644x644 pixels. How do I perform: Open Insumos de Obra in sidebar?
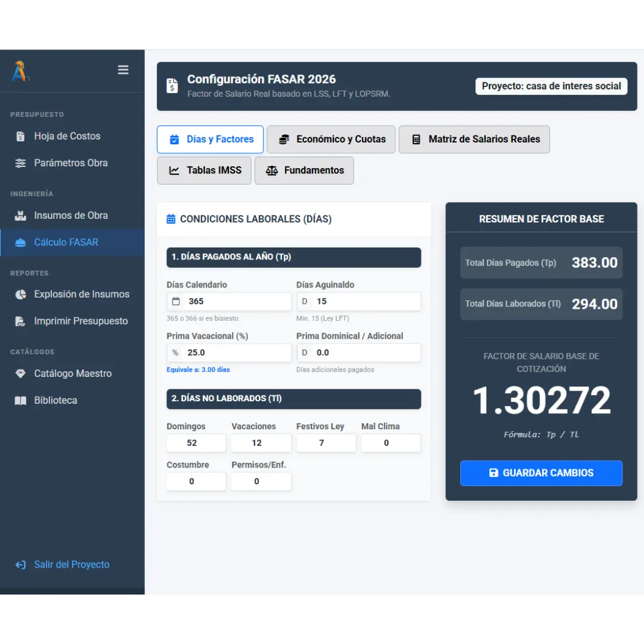point(72,216)
